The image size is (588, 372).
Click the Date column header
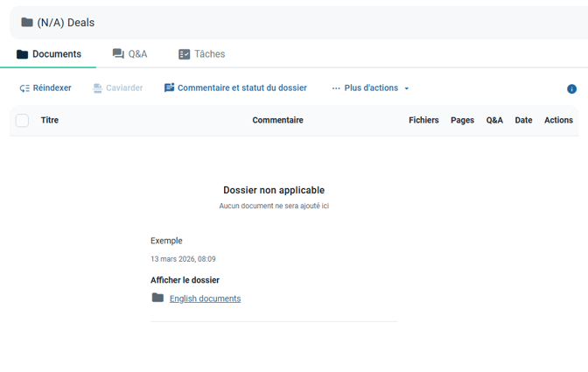[x=523, y=121]
